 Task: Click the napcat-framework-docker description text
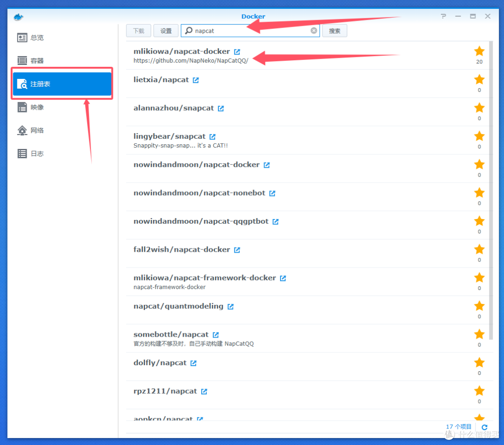click(x=169, y=287)
